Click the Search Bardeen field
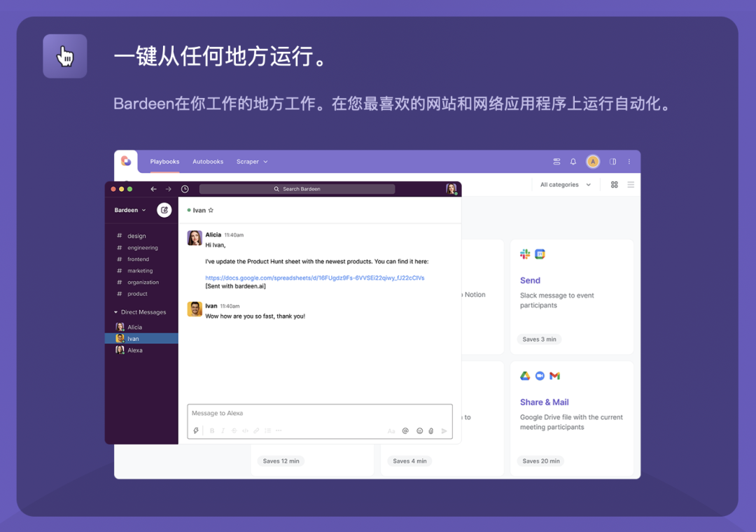756x532 pixels. pyautogui.click(x=297, y=189)
